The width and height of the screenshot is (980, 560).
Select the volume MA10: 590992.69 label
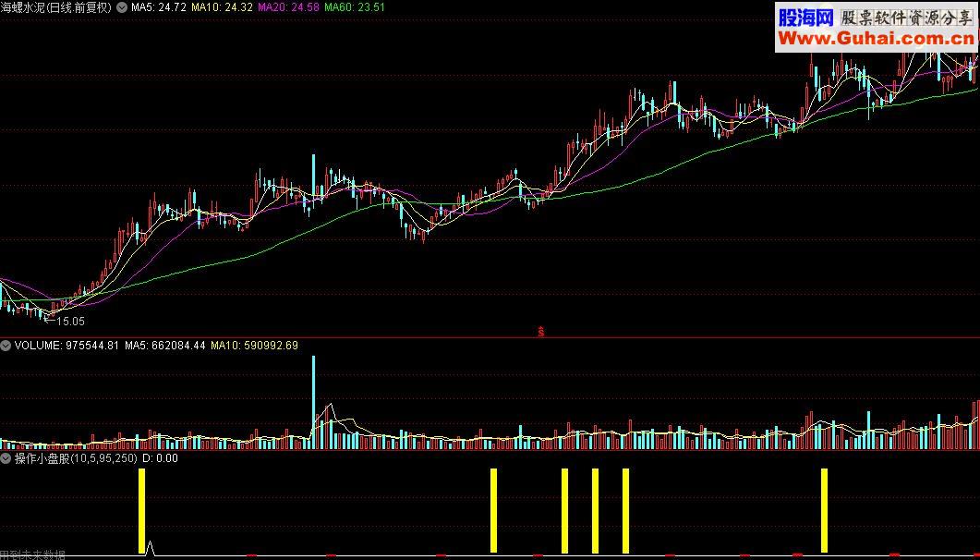pos(254,345)
